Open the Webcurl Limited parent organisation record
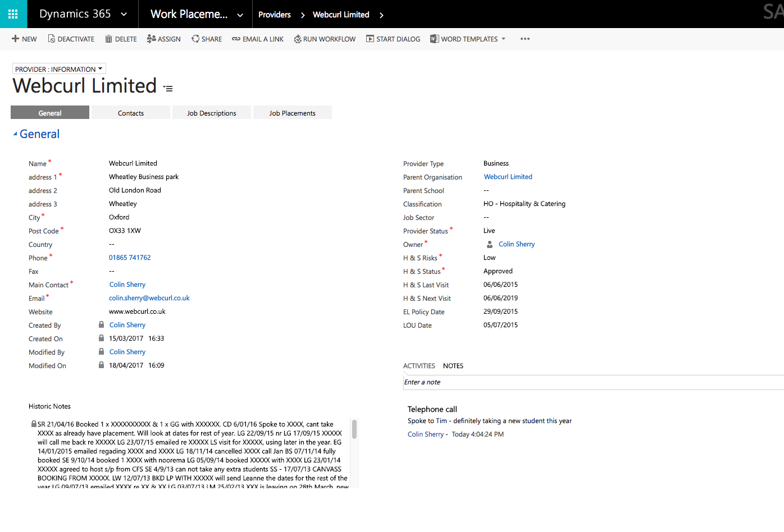This screenshot has height=532, width=784. pyautogui.click(x=508, y=176)
